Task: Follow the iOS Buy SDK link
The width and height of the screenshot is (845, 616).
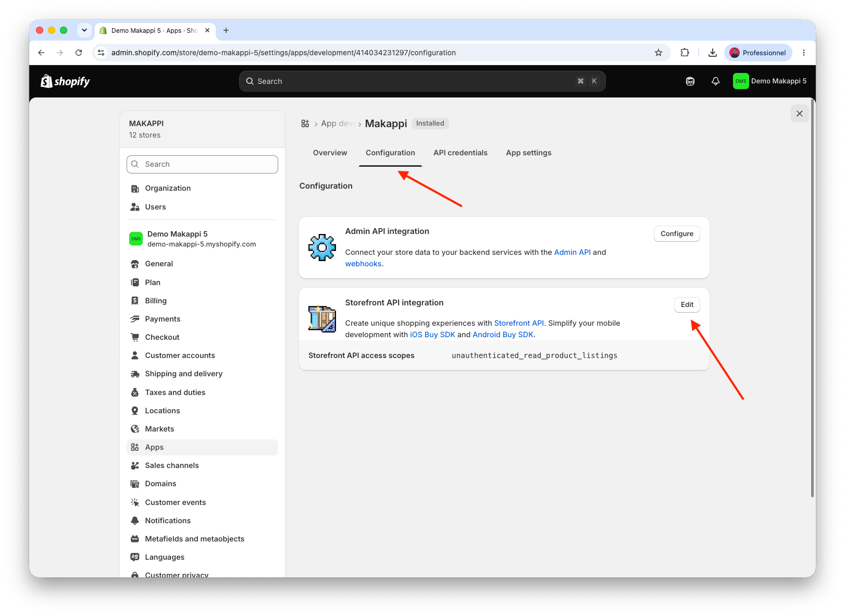Action: tap(432, 335)
